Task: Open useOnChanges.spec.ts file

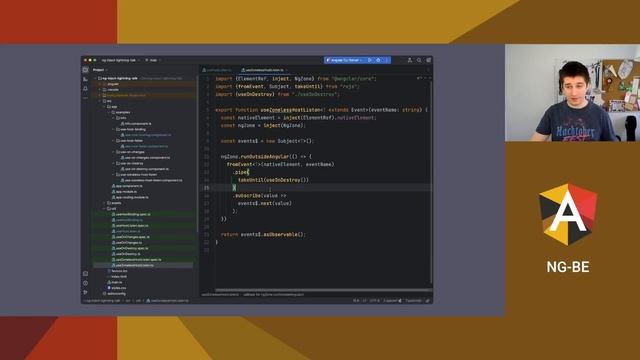Action: [132, 237]
